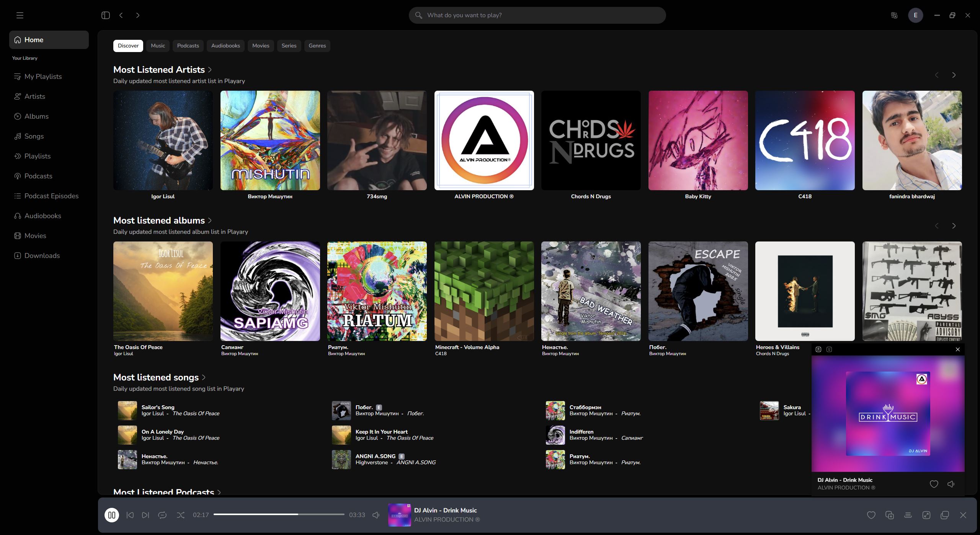Play the song ANGNI A.SONG
980x535 pixels.
click(376, 456)
